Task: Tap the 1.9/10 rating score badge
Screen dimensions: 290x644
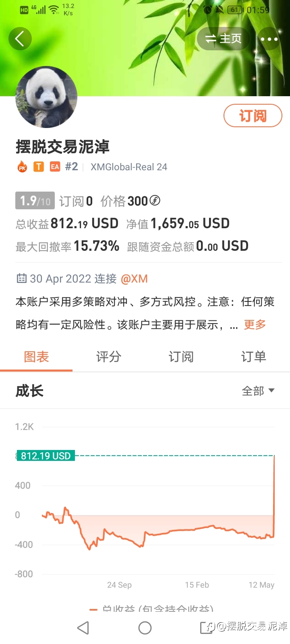Action: coord(35,200)
